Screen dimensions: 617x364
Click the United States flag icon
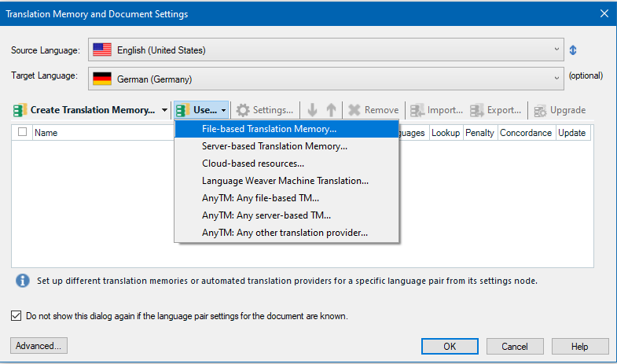pos(102,50)
